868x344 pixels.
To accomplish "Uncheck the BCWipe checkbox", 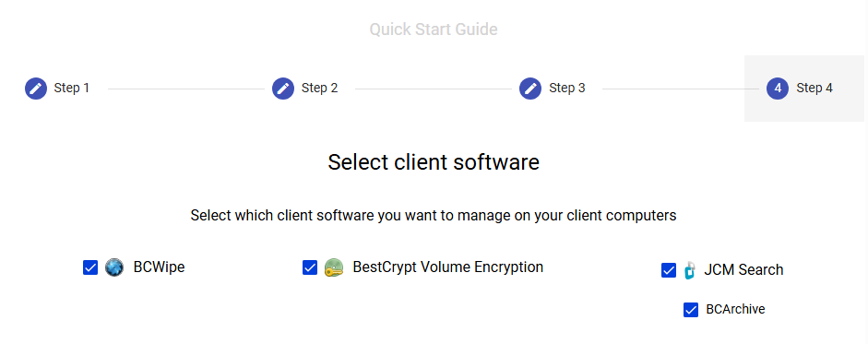I will 90,267.
